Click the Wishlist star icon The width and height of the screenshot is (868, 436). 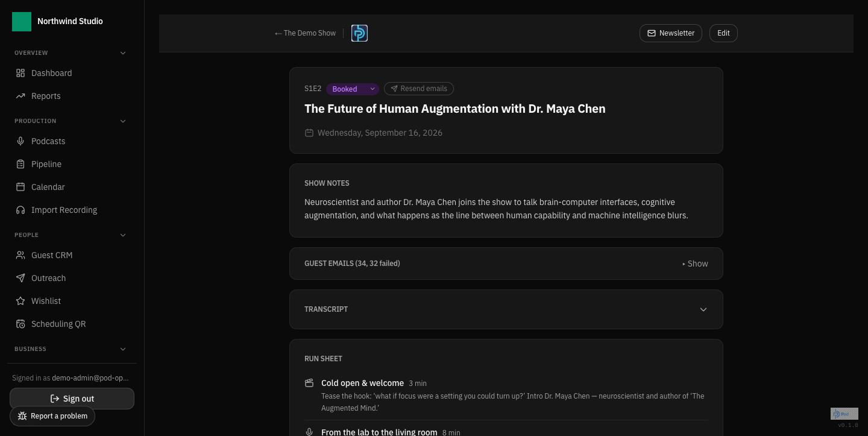(20, 301)
